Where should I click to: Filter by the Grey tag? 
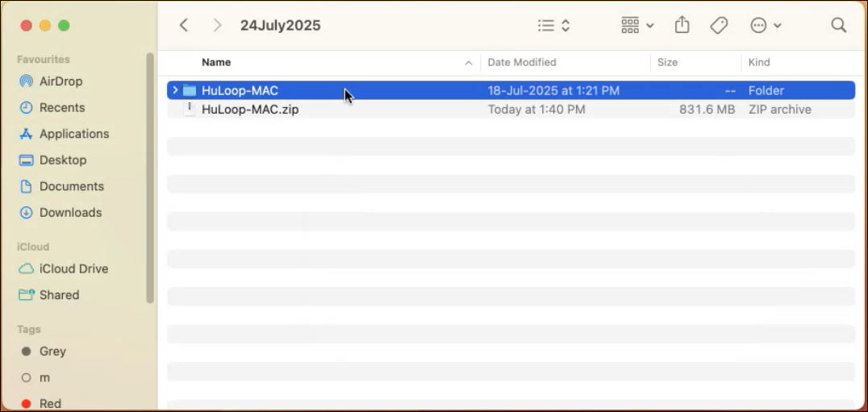pyautogui.click(x=52, y=352)
